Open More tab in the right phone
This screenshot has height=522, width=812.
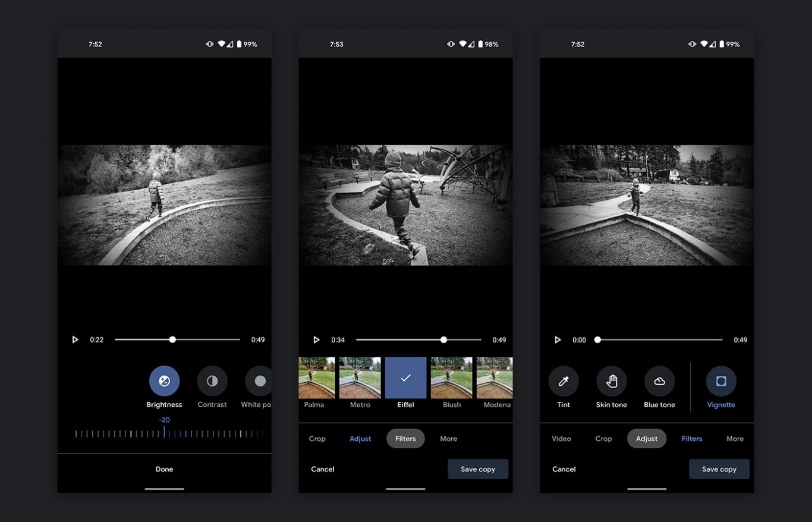click(735, 439)
